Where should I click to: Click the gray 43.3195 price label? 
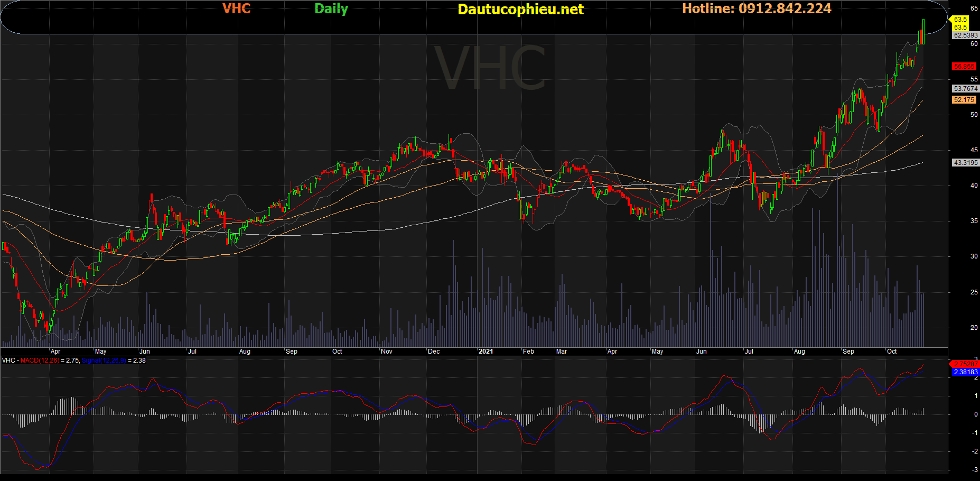coord(965,163)
